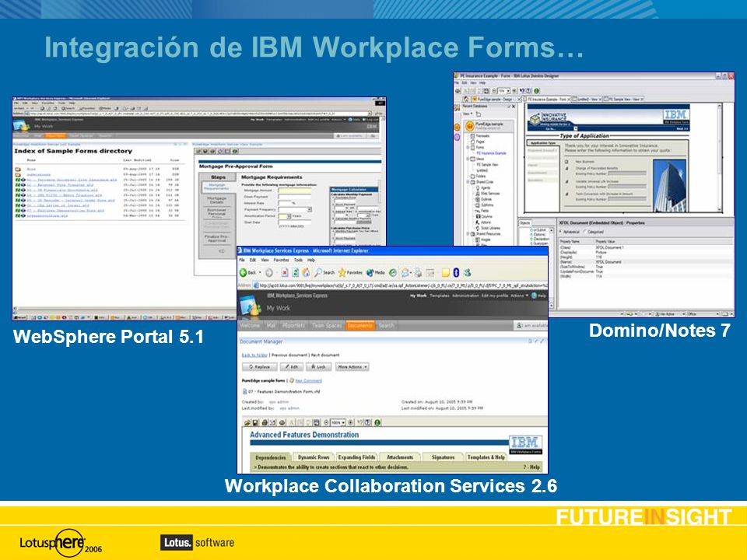Open the Templates & Help form tab
Image resolution: width=747 pixels, height=560 pixels.
(x=486, y=457)
